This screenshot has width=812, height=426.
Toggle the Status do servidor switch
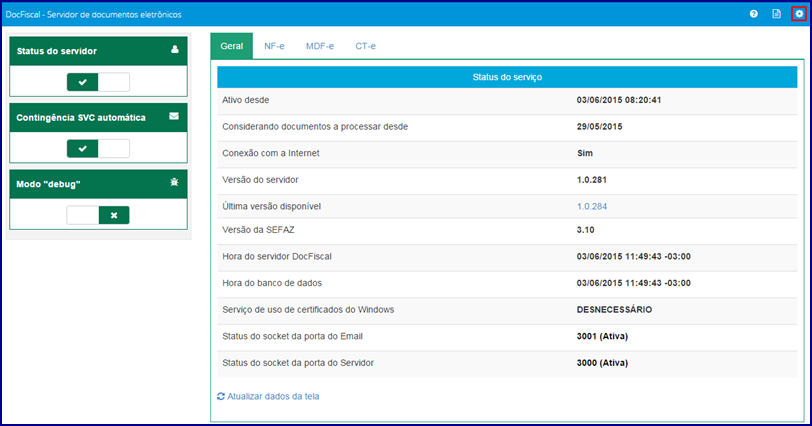98,82
